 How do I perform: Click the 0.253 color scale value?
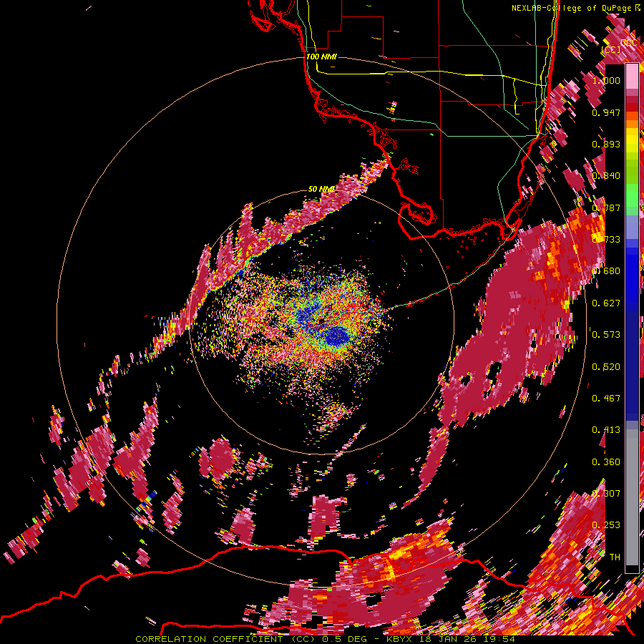click(606, 525)
